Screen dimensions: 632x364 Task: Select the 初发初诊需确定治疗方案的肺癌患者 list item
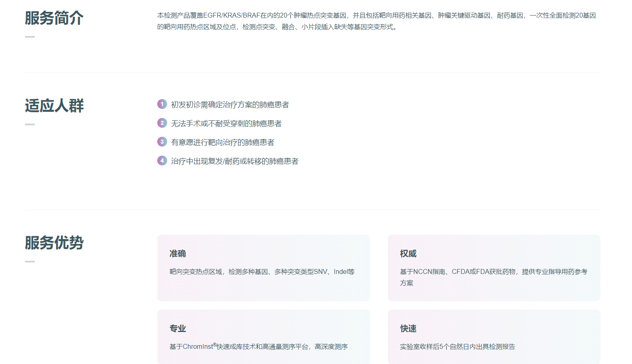[x=230, y=105]
